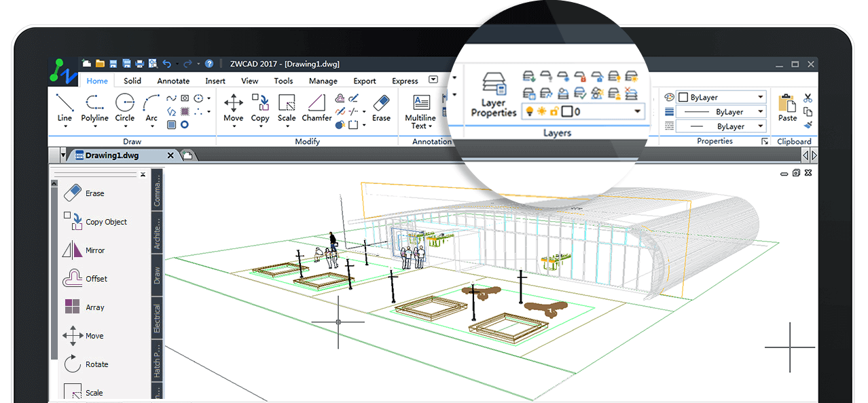Open the Solid ribbon tab
Screen dimensions: 868x403
click(x=132, y=81)
